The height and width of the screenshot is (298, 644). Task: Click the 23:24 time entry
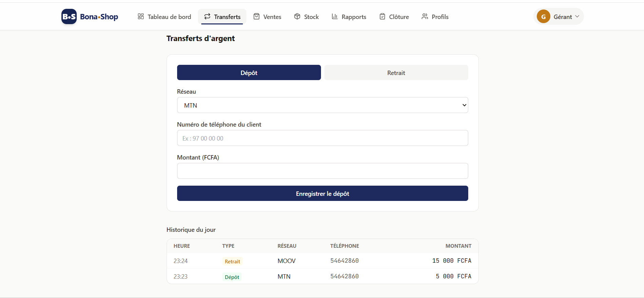[181, 261]
